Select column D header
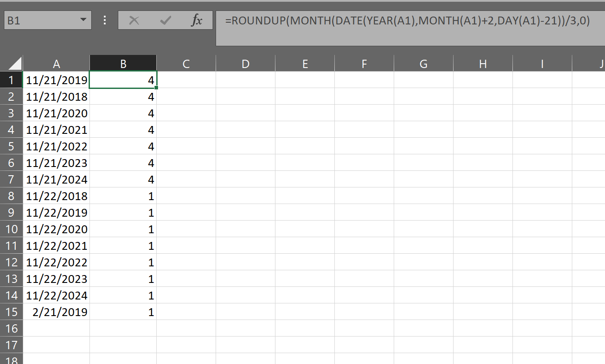The image size is (605, 364). click(x=245, y=63)
